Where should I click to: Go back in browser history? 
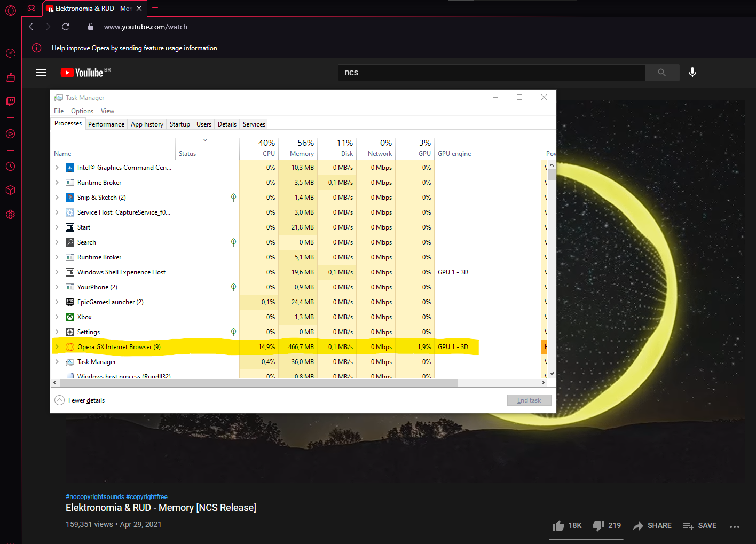tap(31, 27)
